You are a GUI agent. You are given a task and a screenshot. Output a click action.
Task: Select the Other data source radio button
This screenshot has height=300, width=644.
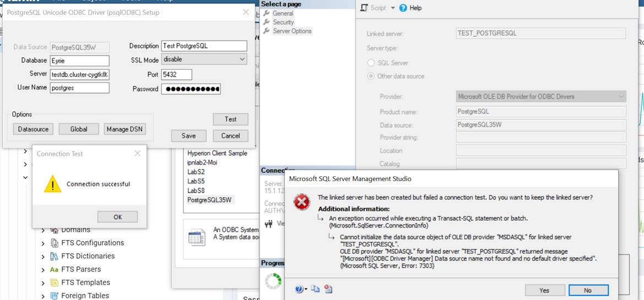point(371,76)
